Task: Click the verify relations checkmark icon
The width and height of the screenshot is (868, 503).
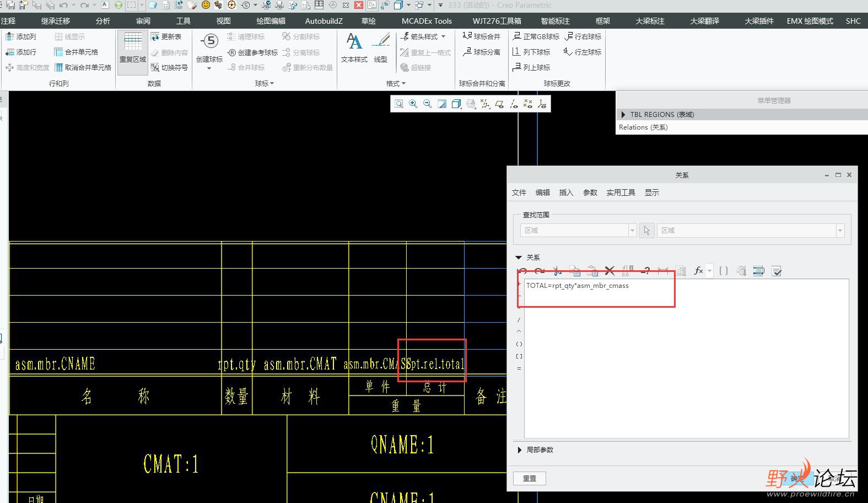Action: pos(777,271)
